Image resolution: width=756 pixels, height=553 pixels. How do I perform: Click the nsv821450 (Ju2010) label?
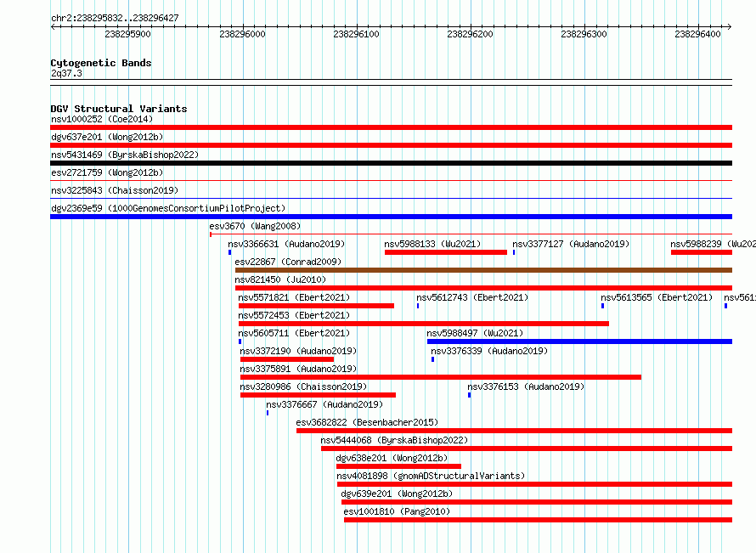(280, 279)
